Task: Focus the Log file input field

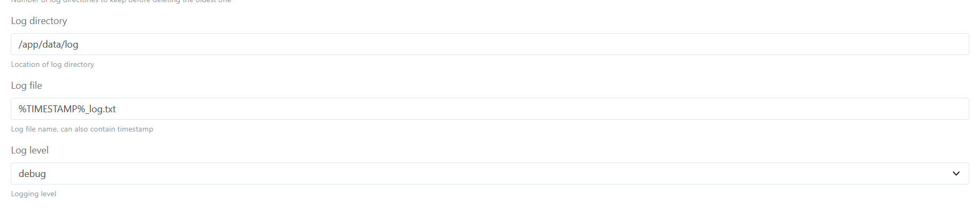Action: point(490,109)
